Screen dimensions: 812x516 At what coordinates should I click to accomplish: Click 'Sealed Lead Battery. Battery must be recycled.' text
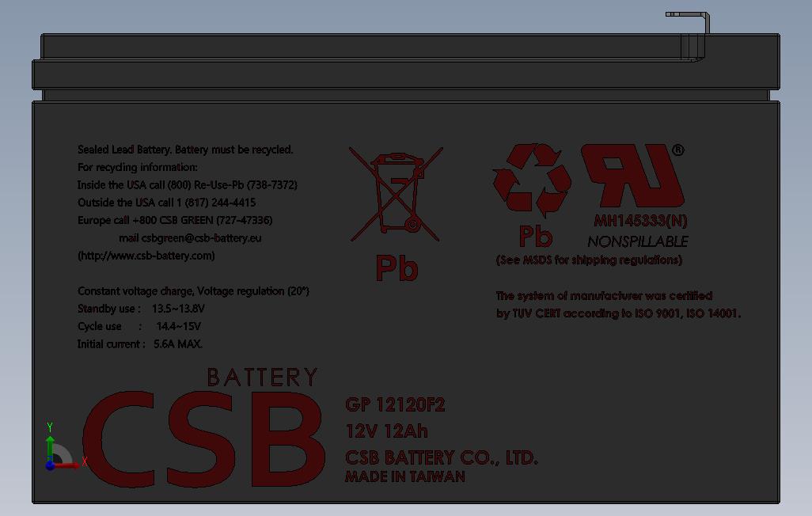185,150
